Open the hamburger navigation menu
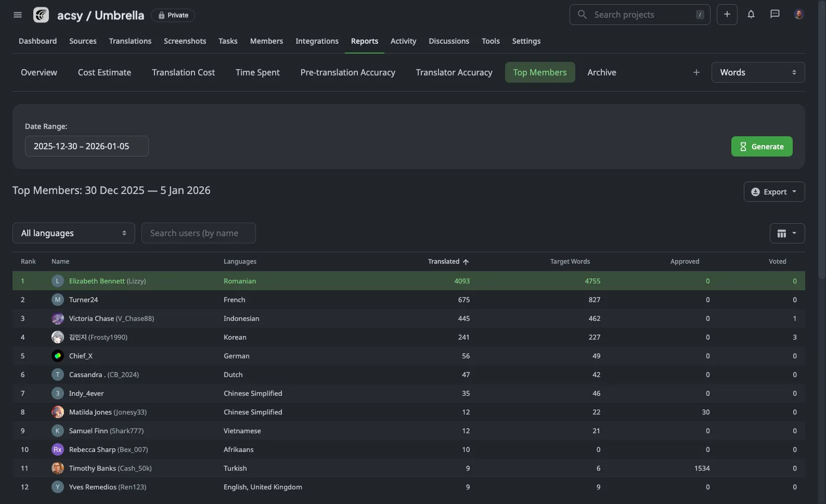Screen dimensions: 826x504 coord(18,15)
